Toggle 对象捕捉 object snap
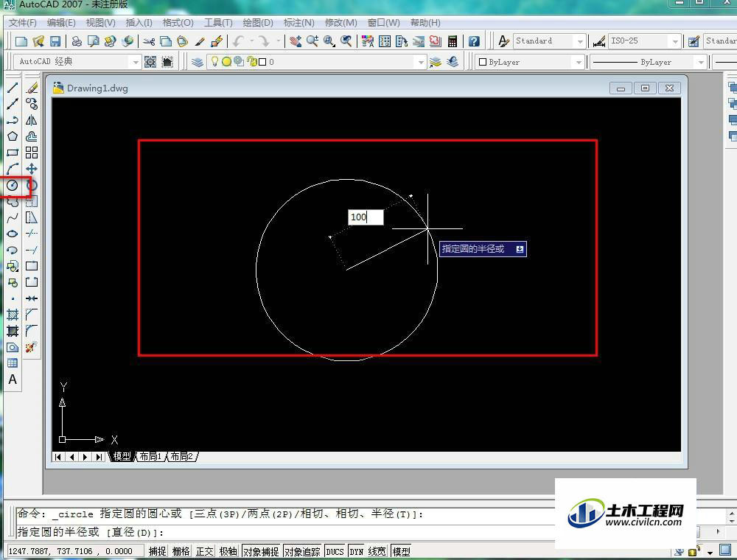The height and width of the screenshot is (560, 737). [x=261, y=551]
